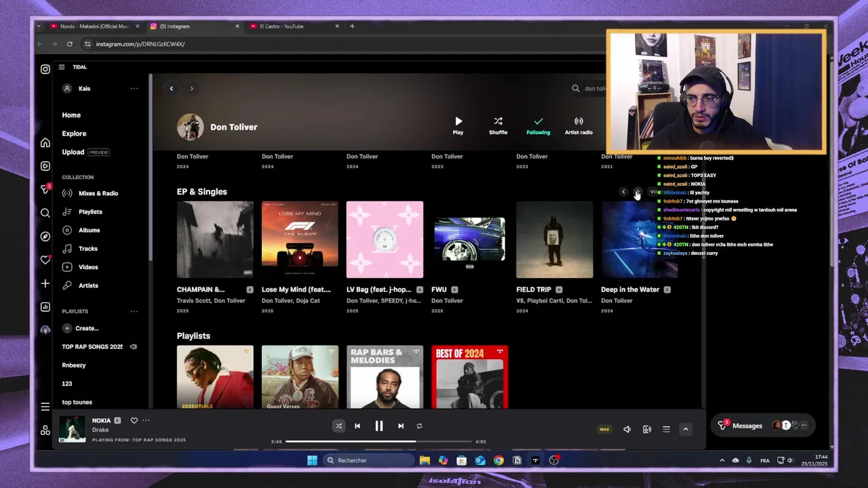Image resolution: width=868 pixels, height=488 pixels.
Task: Toggle TIDAL sidebar hamburger menu
Action: [x=62, y=67]
